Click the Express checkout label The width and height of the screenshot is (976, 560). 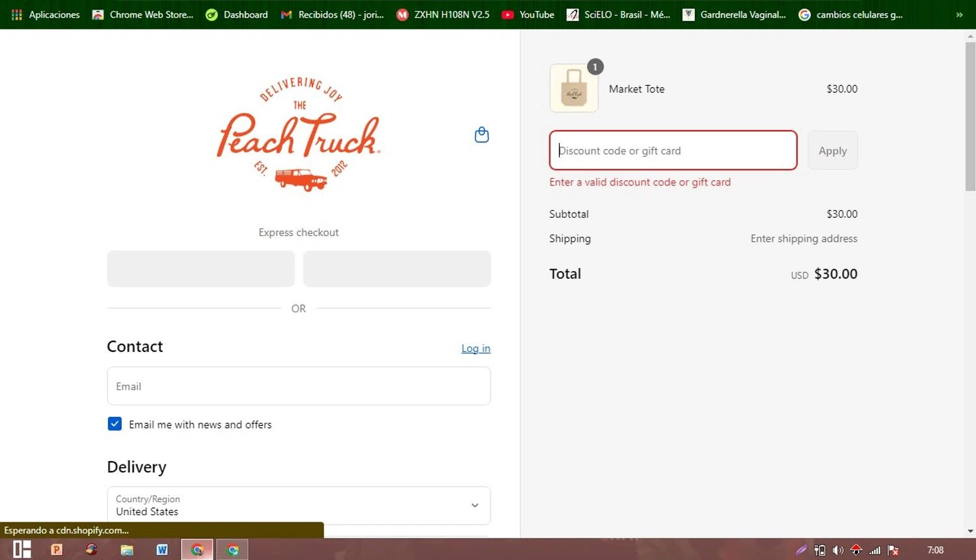point(299,232)
